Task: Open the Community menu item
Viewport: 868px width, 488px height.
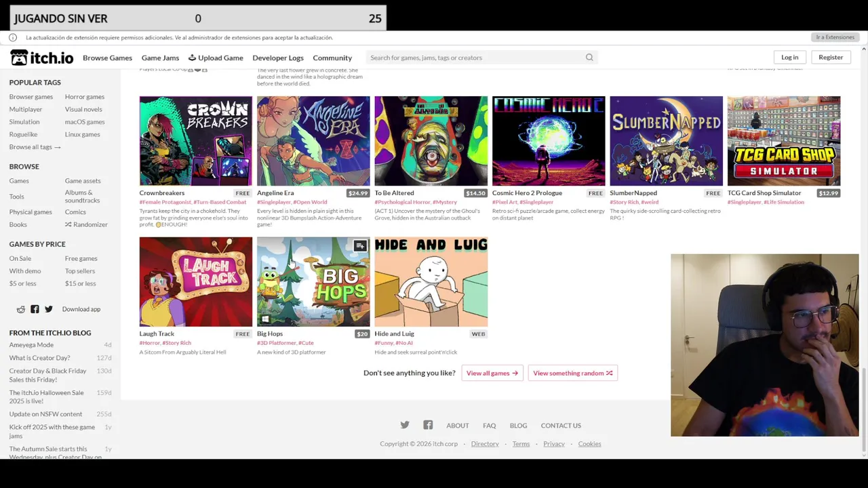Action: 332,58
